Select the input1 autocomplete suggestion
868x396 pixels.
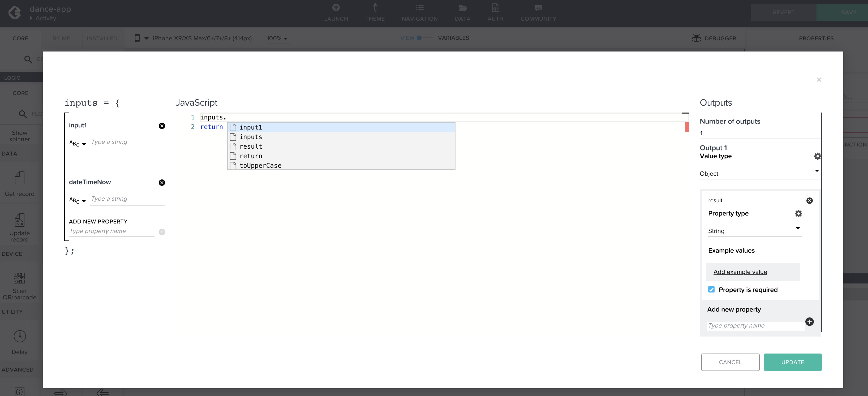click(341, 127)
